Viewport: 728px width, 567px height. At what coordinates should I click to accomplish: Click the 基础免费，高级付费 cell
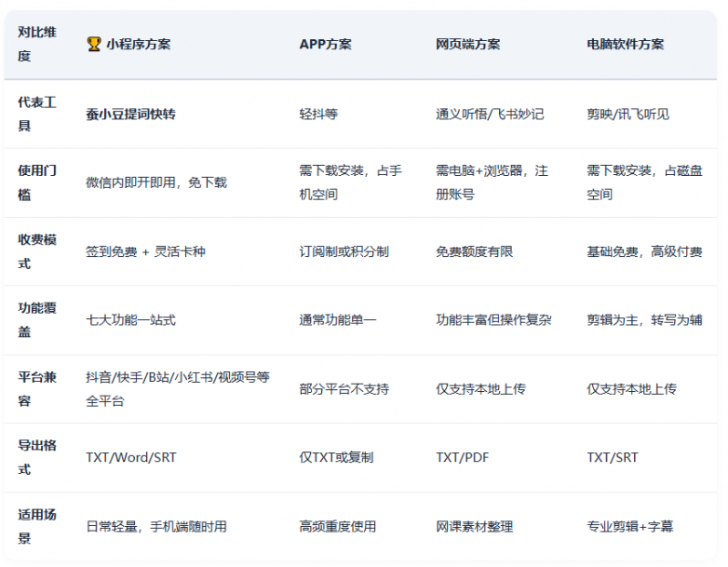[x=644, y=251]
